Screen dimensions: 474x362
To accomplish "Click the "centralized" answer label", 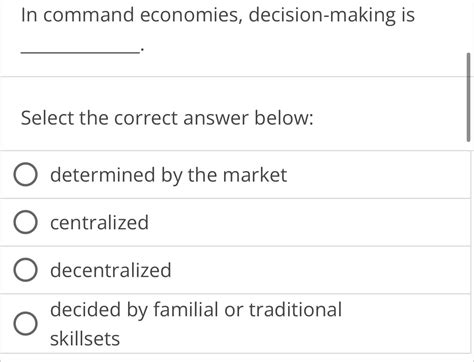I will click(99, 223).
